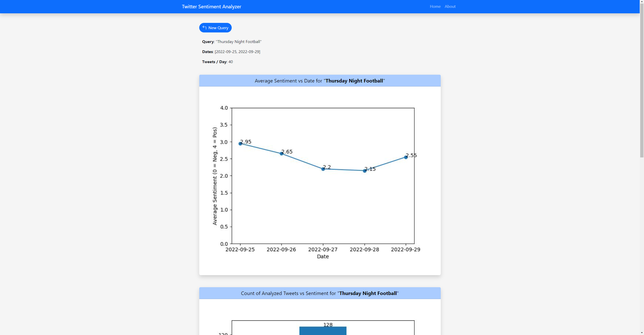
Task: Open the About nav link
Action: pyautogui.click(x=450, y=7)
